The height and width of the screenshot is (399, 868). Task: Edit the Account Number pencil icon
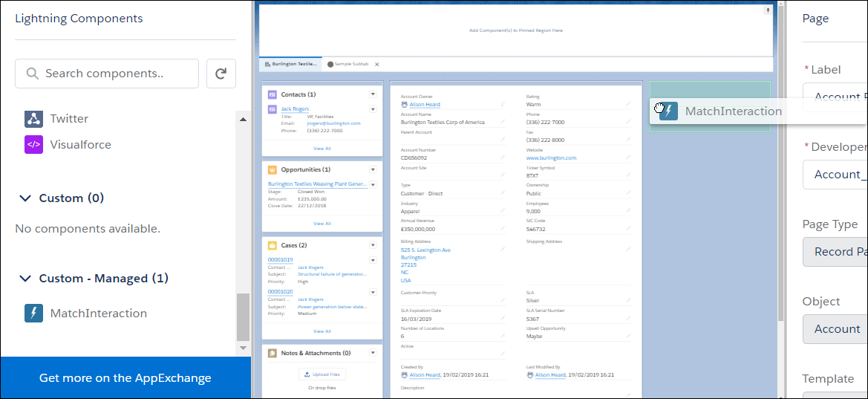click(503, 158)
